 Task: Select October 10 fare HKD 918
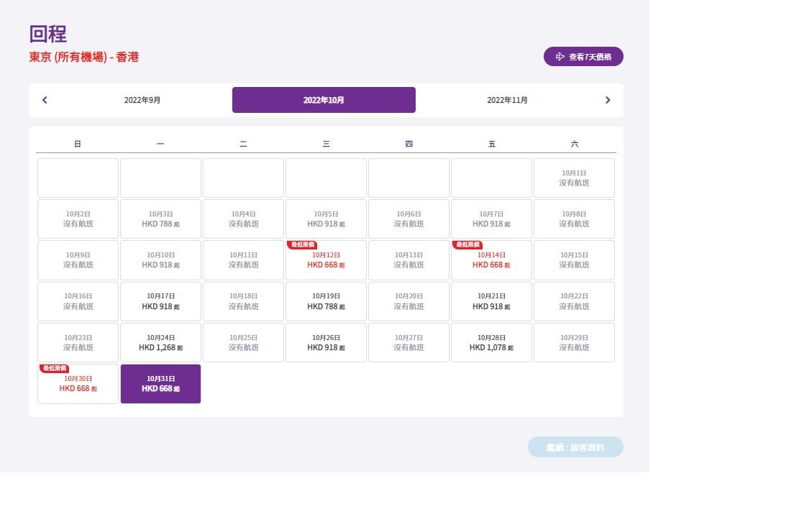(x=160, y=260)
